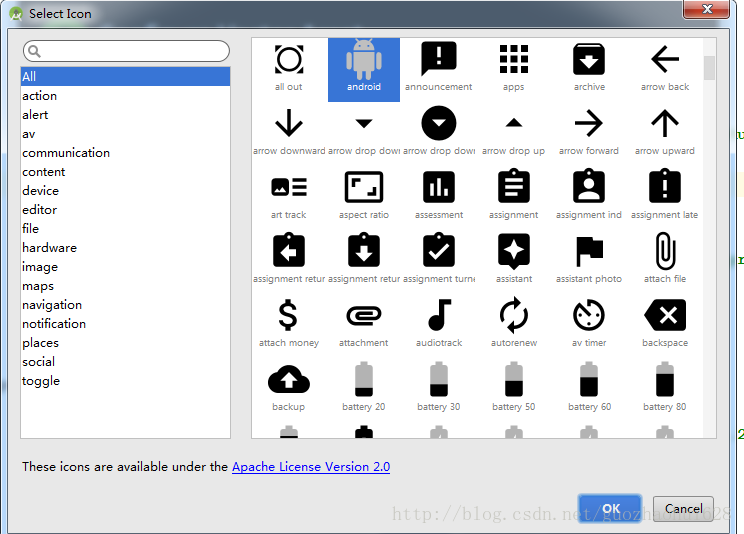Screen dimensions: 744x534
Task: Select the backup cloud icon
Action: click(x=289, y=379)
